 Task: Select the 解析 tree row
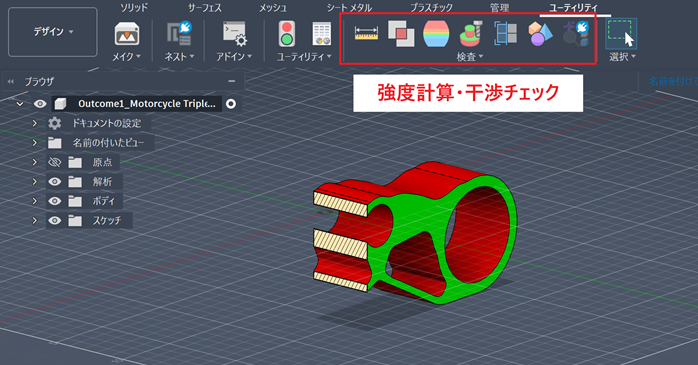point(102,182)
